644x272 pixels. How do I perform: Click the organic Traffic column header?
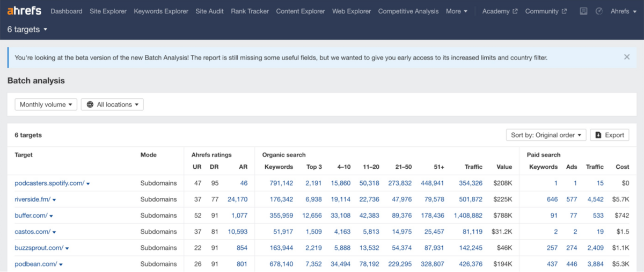474,167
